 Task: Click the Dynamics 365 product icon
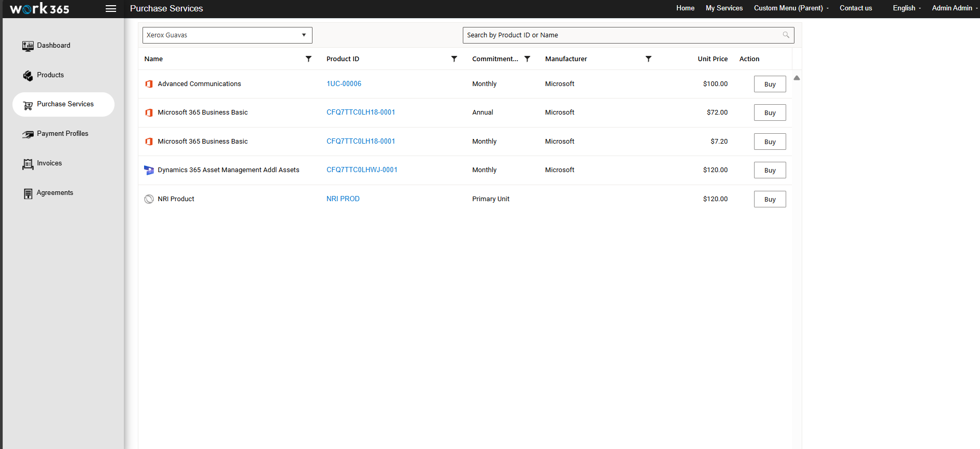coord(149,170)
